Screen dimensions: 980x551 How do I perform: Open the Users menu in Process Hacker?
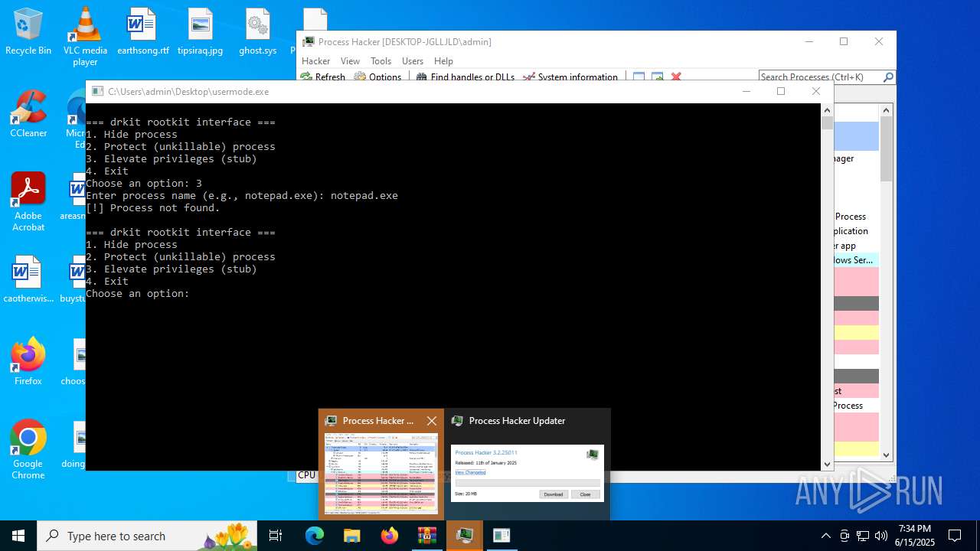click(x=413, y=61)
